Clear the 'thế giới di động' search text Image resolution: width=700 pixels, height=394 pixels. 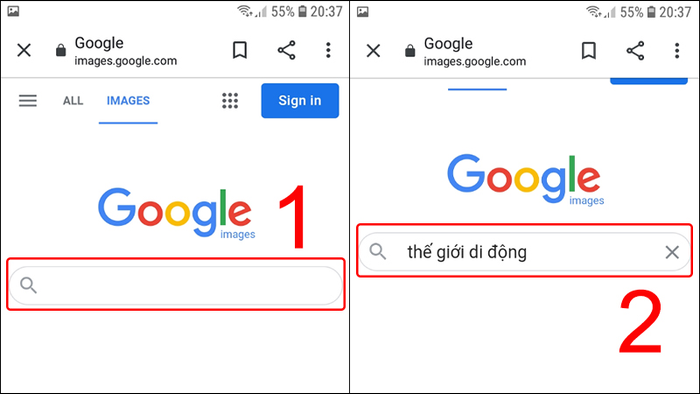[x=672, y=252]
